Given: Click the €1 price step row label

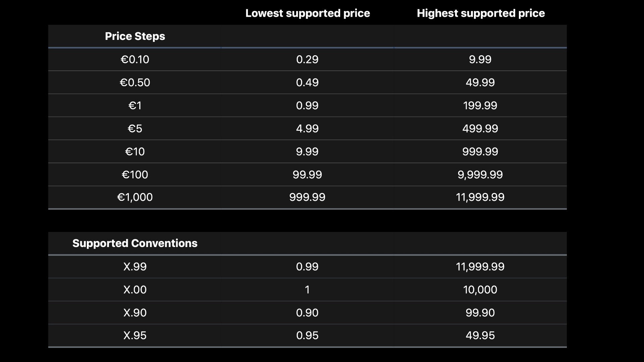Looking at the screenshot, I should pos(135,106).
